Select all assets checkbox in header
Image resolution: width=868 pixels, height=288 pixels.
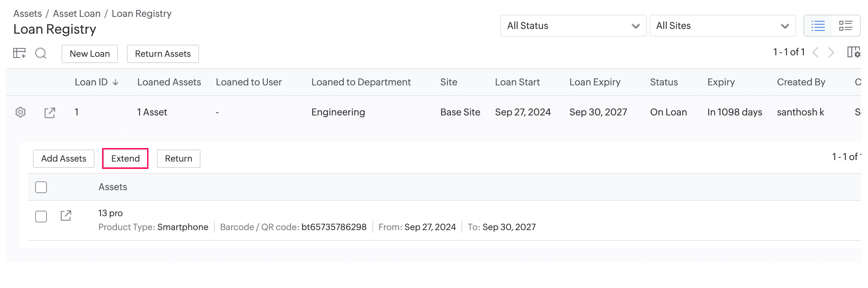click(41, 187)
